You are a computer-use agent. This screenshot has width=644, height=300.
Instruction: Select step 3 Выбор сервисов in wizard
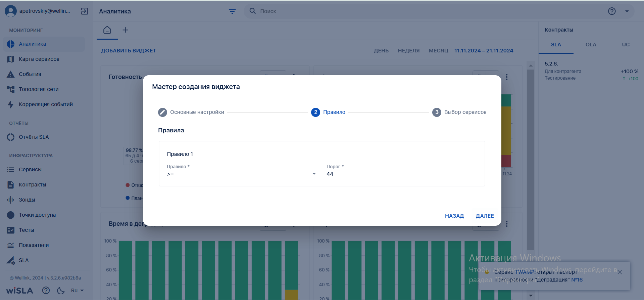459,112
